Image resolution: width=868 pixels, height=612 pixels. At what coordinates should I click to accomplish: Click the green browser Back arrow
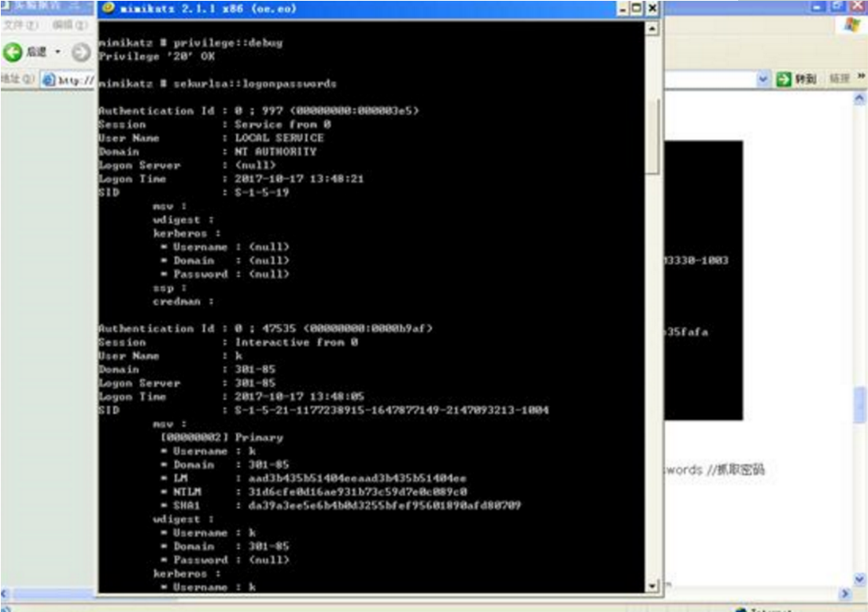12,52
